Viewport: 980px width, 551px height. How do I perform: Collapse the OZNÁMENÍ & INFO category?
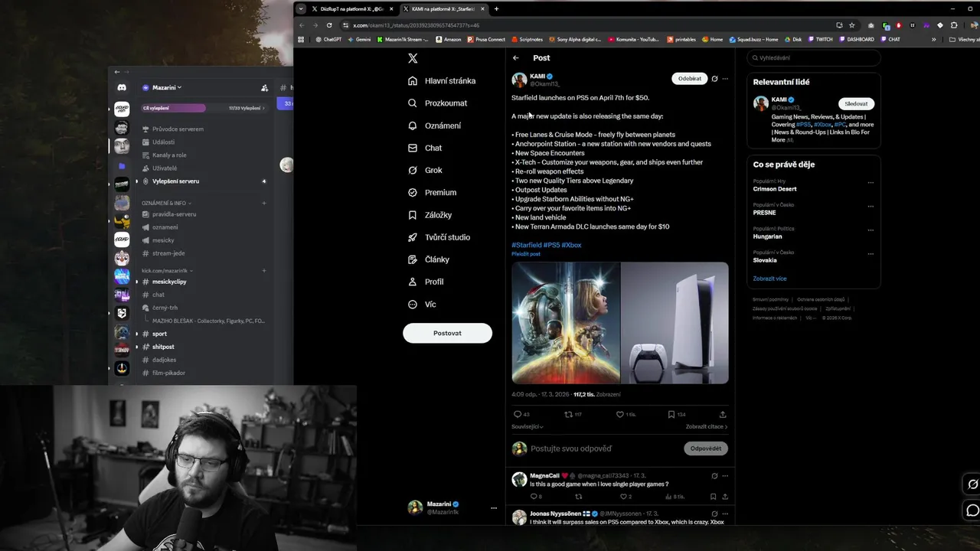pos(166,203)
